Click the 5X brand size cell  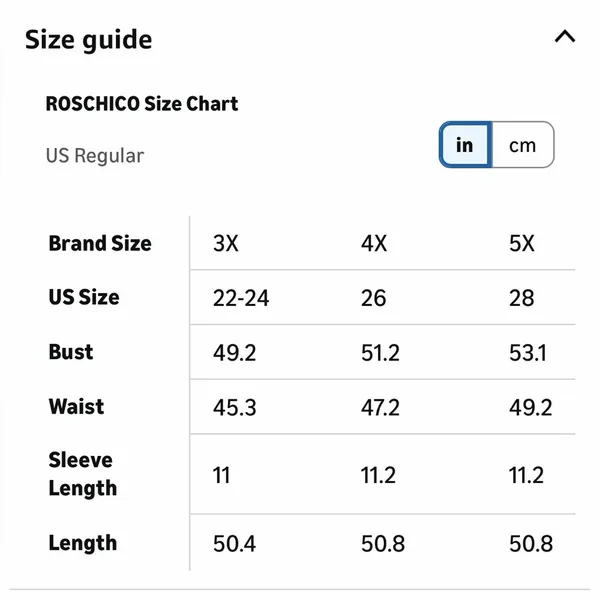(x=522, y=243)
